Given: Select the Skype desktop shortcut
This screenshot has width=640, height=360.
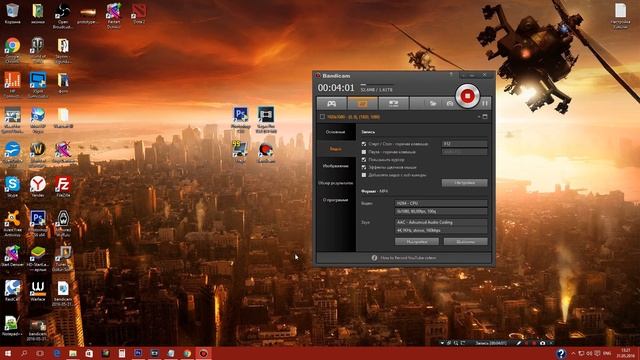Looking at the screenshot, I should tap(13, 187).
